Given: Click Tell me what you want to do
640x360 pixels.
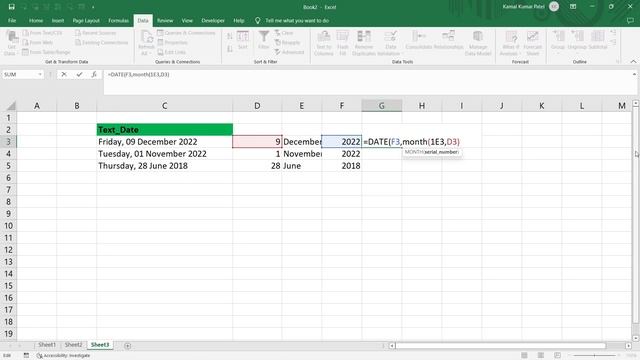Looking at the screenshot, I should (x=297, y=20).
